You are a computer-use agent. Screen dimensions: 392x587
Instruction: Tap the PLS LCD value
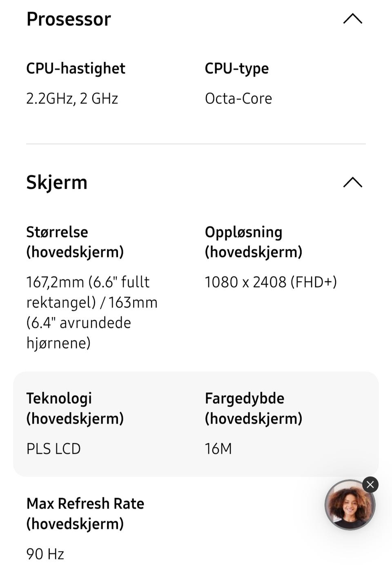point(53,449)
